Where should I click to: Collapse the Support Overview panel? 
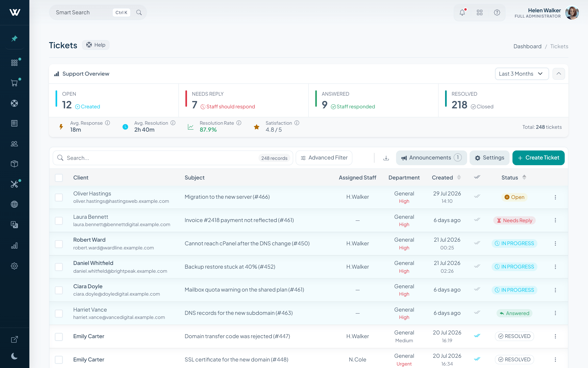coord(559,74)
